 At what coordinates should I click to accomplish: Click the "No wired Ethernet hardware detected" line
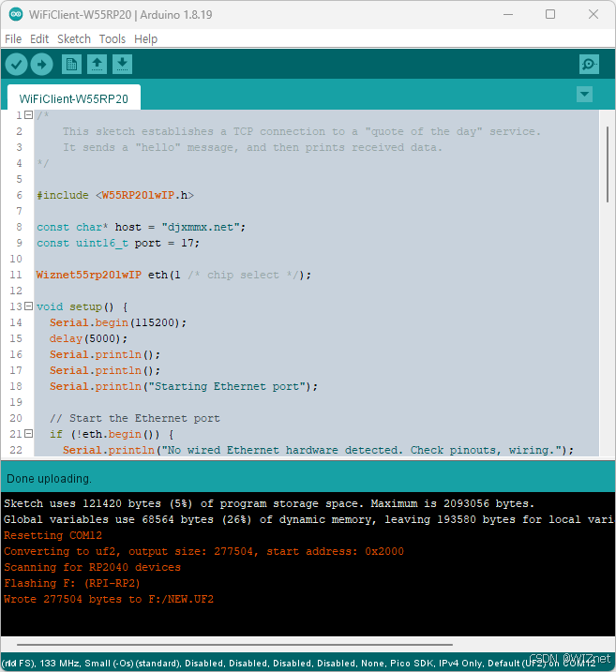[318, 450]
